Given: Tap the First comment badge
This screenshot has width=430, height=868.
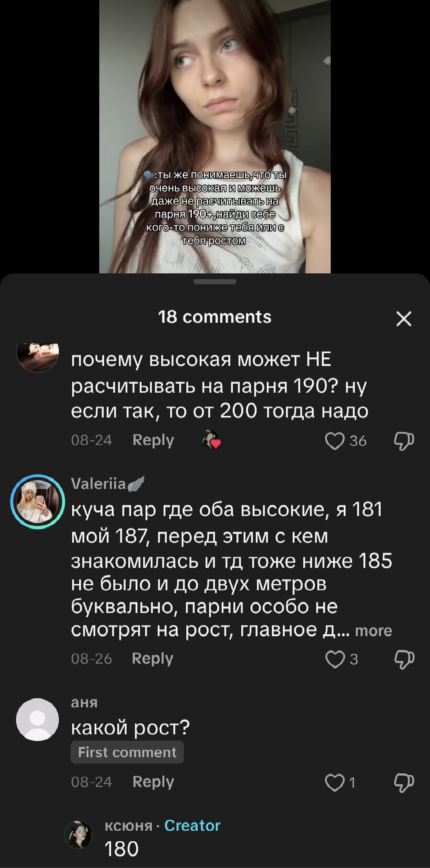Looking at the screenshot, I should [x=127, y=752].
